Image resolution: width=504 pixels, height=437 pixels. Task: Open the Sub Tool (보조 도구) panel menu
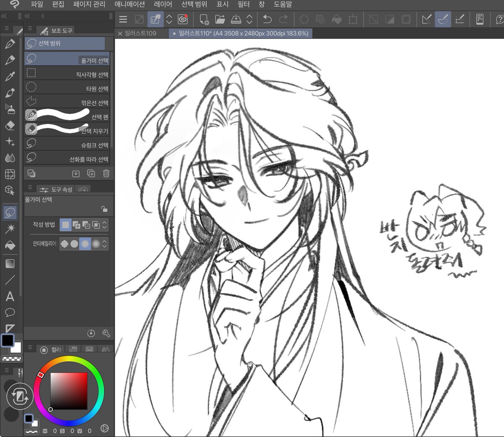coord(30,29)
